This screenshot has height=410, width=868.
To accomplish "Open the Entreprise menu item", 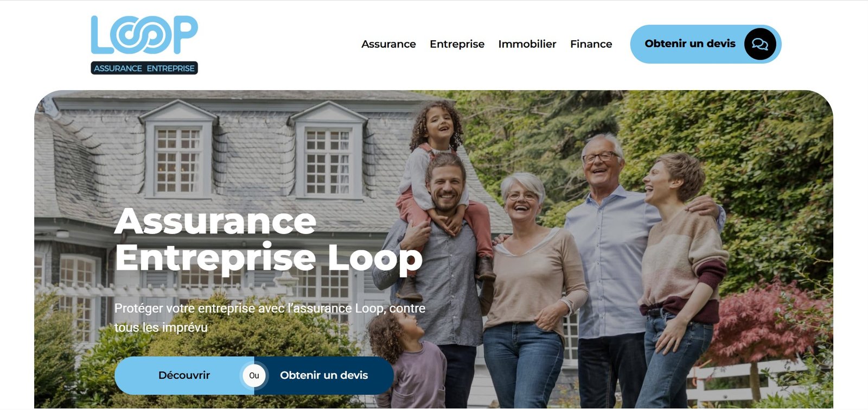I will (x=457, y=44).
